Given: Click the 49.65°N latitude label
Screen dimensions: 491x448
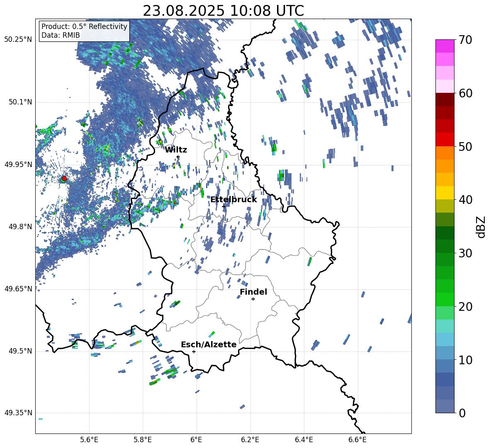Looking at the screenshot, I should pos(18,289).
